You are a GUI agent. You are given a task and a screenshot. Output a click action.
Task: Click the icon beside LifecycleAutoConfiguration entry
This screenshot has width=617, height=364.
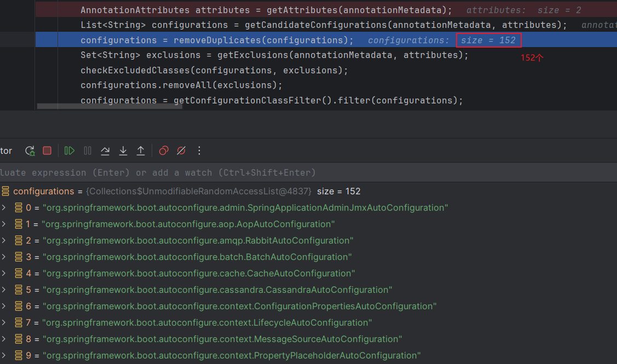19,323
